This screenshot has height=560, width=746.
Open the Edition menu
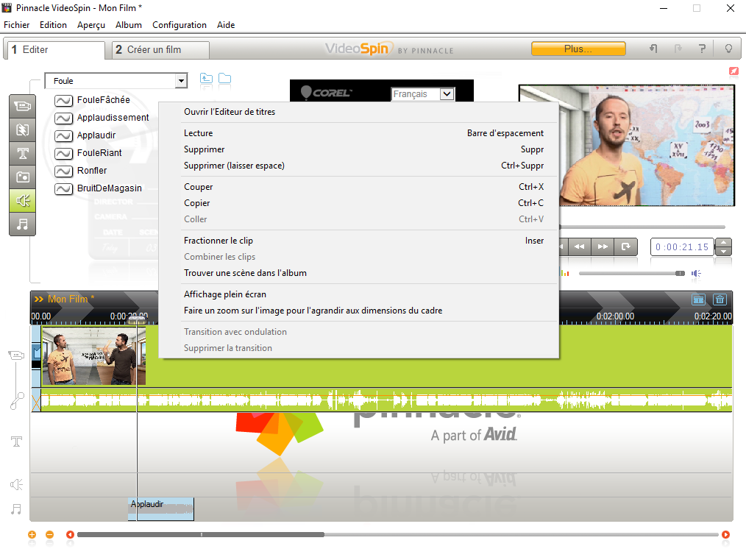coord(53,25)
